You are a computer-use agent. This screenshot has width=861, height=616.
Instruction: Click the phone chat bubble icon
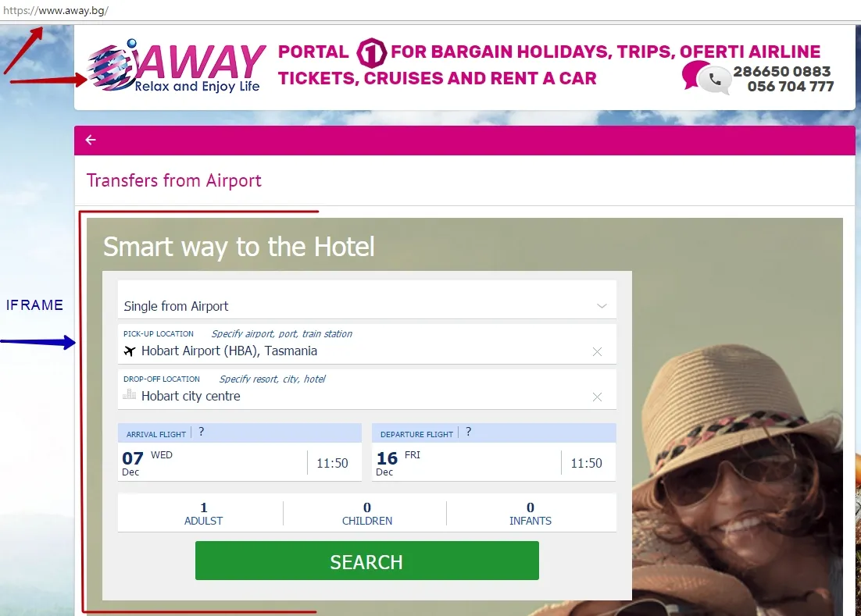(x=706, y=77)
